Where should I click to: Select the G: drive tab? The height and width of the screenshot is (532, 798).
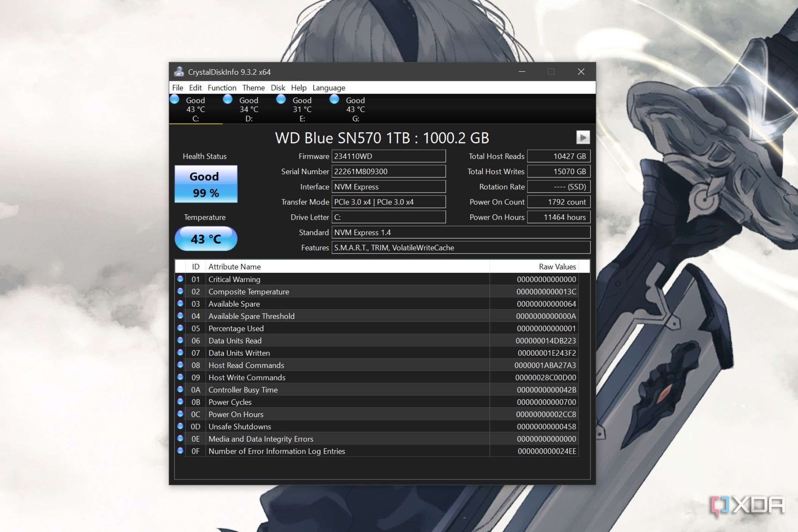(355, 109)
